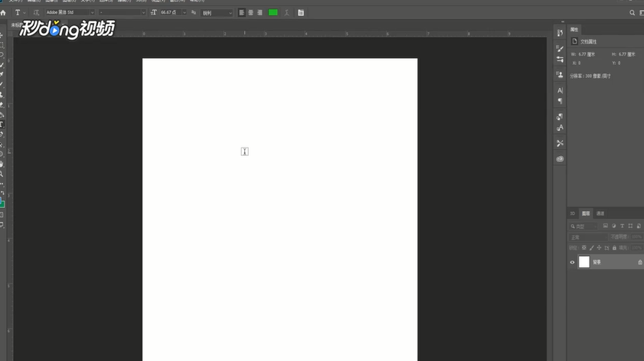
Task: Open the Character Styles panel icon
Action: coord(560,128)
